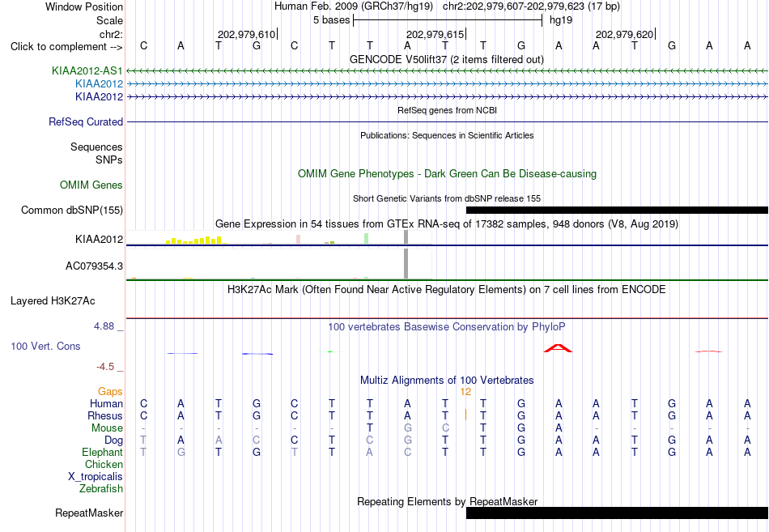Click the OMIM Genes track label
This screenshot has height=532, width=769.
[x=91, y=185]
